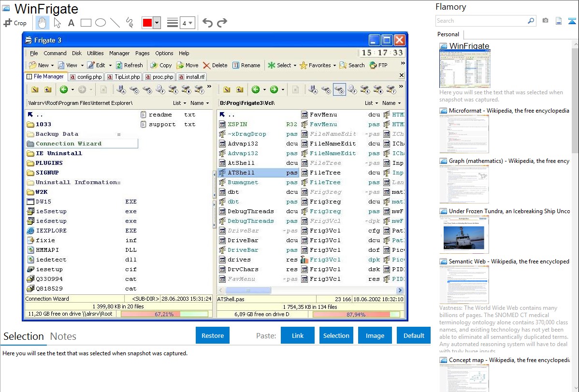Choose the freehand scribble tool
This screenshot has width=579, height=392.
130,23
